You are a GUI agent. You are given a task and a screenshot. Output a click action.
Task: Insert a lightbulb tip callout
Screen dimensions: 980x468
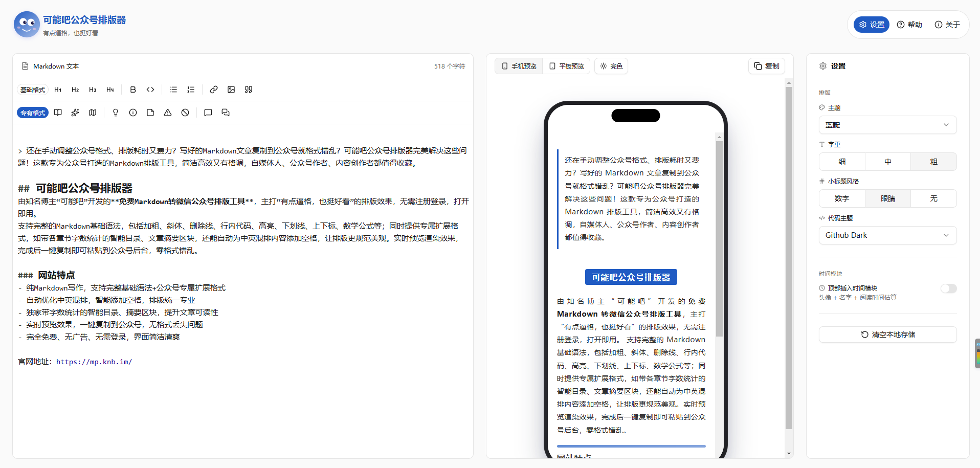coord(116,113)
